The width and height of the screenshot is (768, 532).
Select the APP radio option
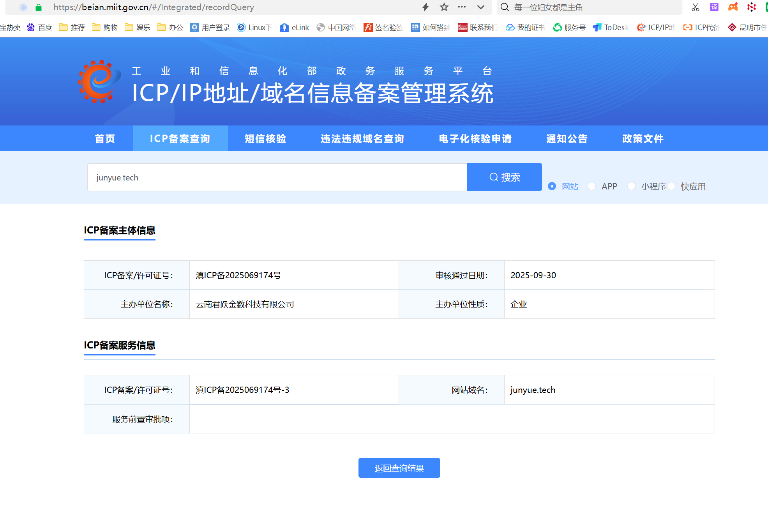pos(591,186)
